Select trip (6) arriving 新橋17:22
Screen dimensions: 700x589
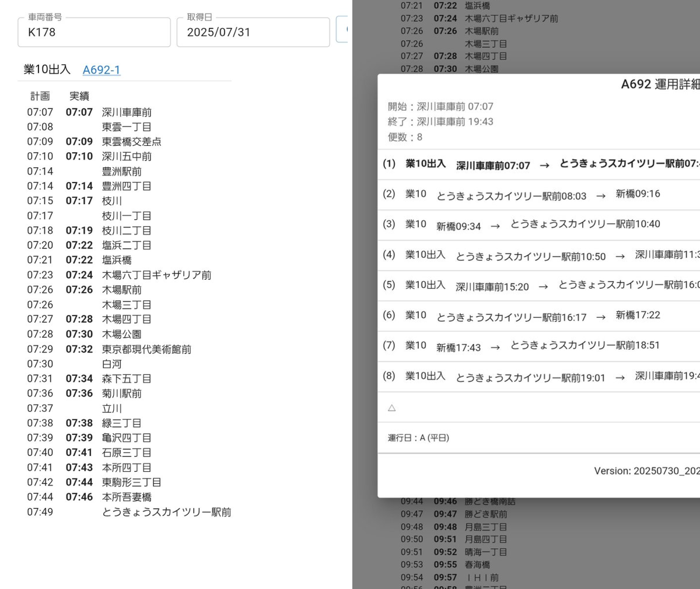click(539, 315)
